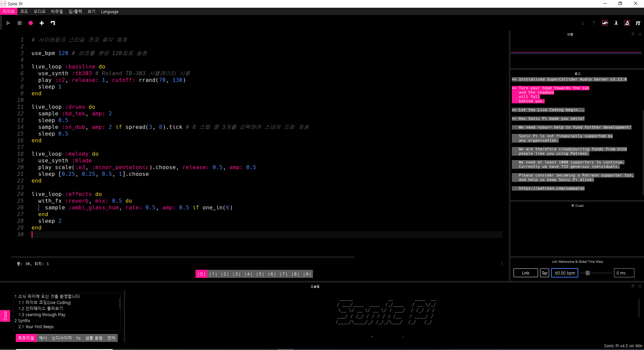This screenshot has width=644, height=350.
Task: Click the tutorial list scrollbar
Action: (120, 303)
